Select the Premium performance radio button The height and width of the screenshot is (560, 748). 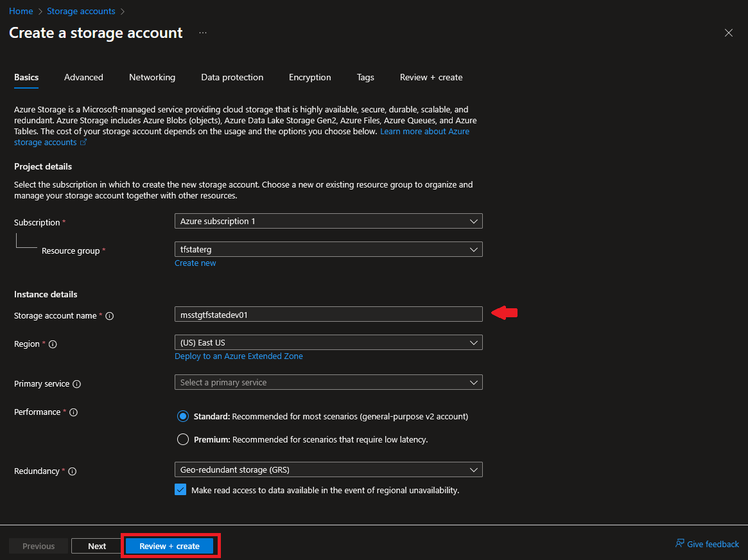click(183, 439)
